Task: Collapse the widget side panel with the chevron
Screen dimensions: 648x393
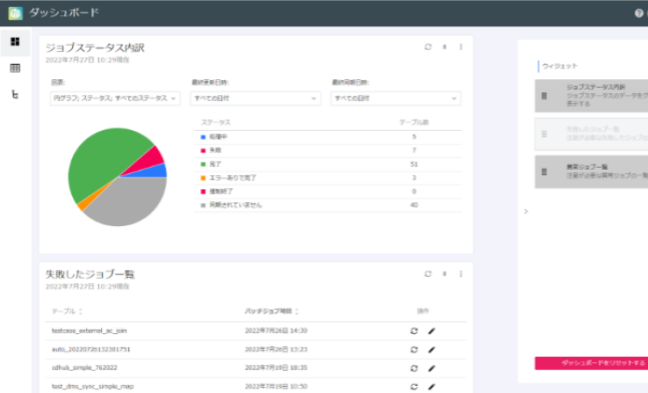Action: 526,212
